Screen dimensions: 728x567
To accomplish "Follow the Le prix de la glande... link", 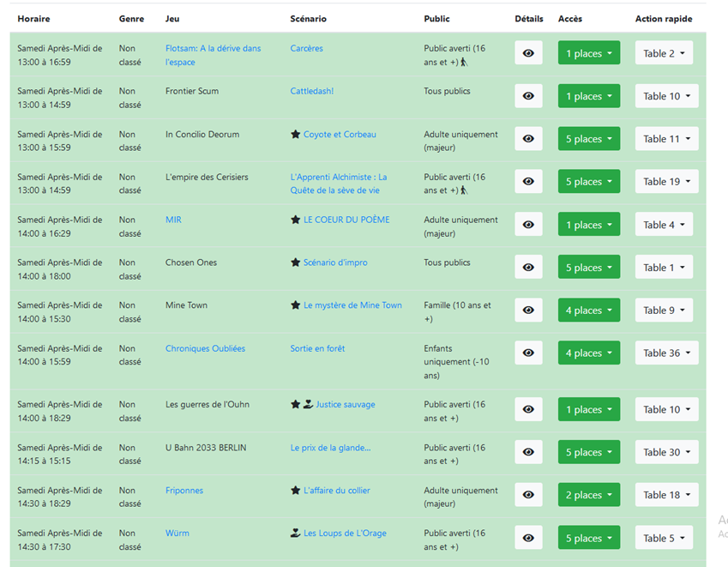I will pos(330,448).
